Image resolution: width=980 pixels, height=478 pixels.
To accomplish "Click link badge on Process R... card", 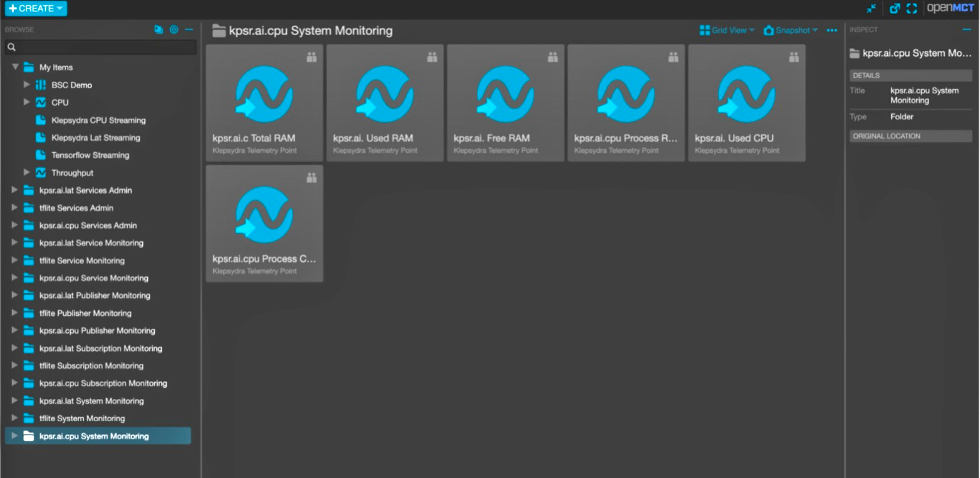I will [x=673, y=57].
